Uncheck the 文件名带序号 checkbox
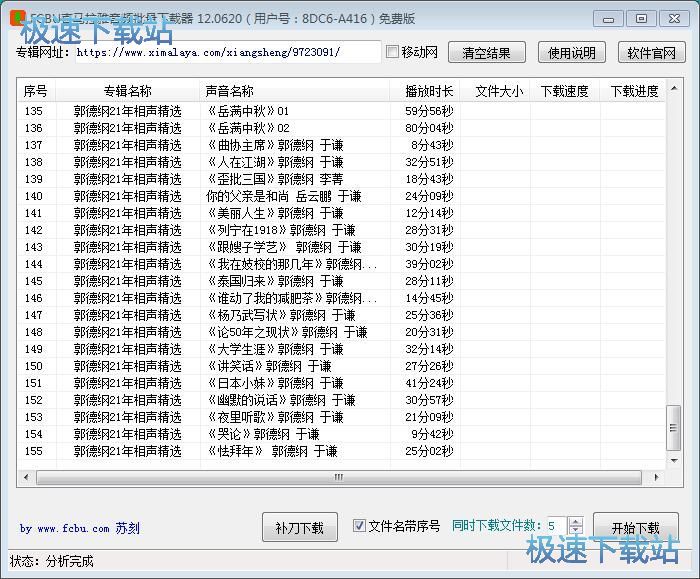The height and width of the screenshot is (579, 700). point(359,525)
